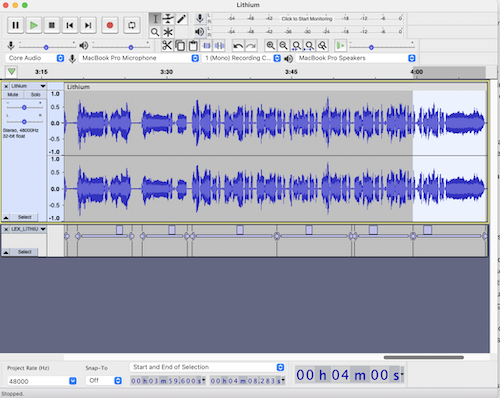The height and width of the screenshot is (398, 500).
Task: Start playback with the green Play button
Action: 33,25
